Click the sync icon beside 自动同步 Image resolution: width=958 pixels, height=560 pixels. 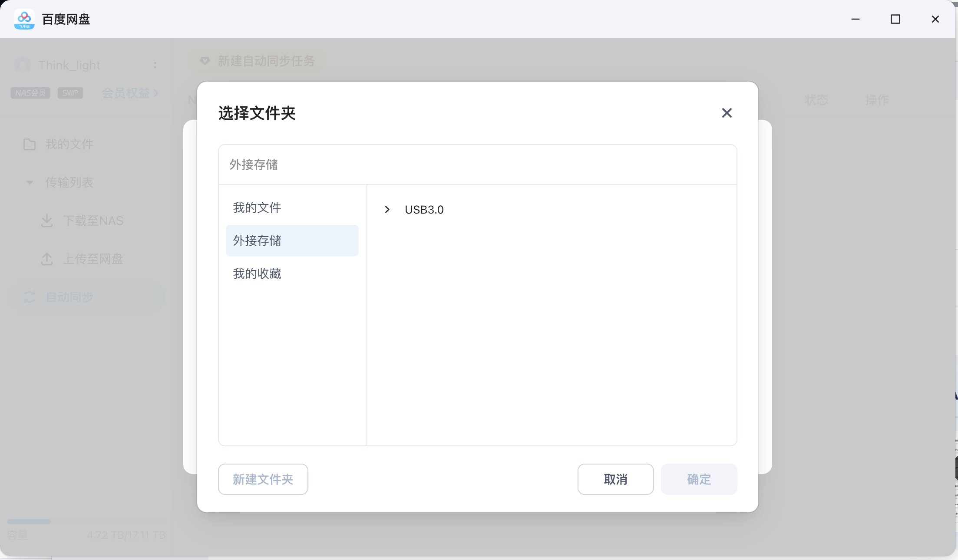click(x=30, y=297)
